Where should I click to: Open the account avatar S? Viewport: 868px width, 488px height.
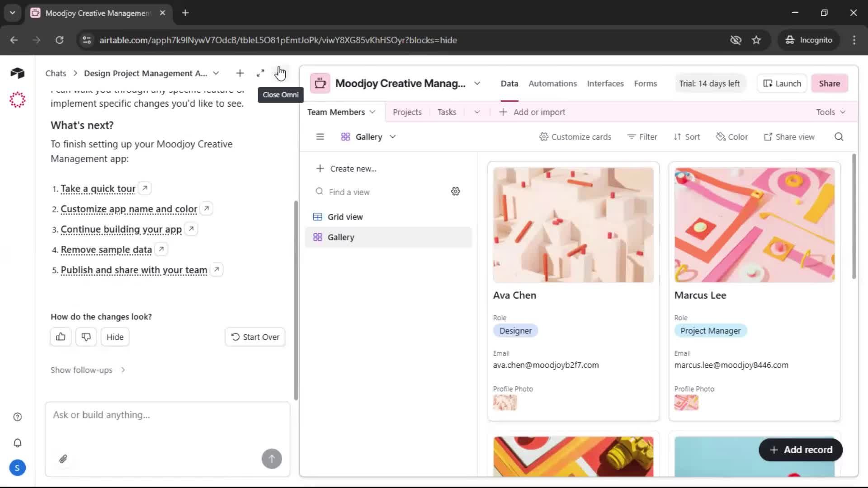(17, 468)
